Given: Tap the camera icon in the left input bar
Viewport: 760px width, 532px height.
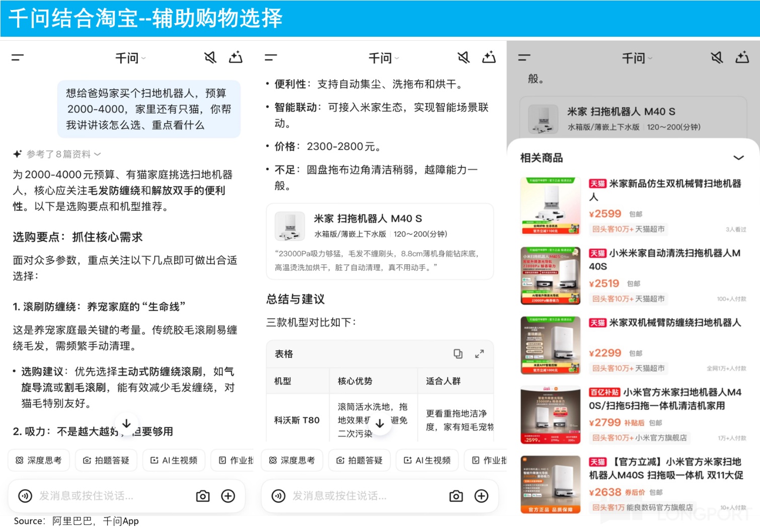Looking at the screenshot, I should point(203,496).
